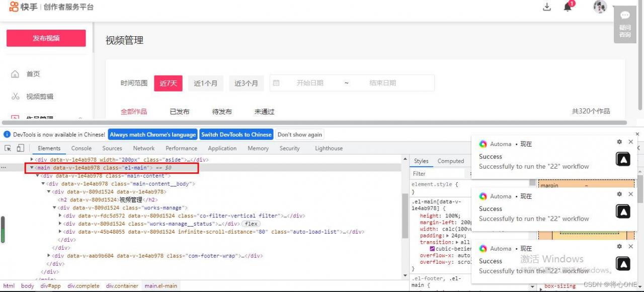Click the 发布视频 button
The height and width of the screenshot is (292, 644).
pyautogui.click(x=46, y=38)
